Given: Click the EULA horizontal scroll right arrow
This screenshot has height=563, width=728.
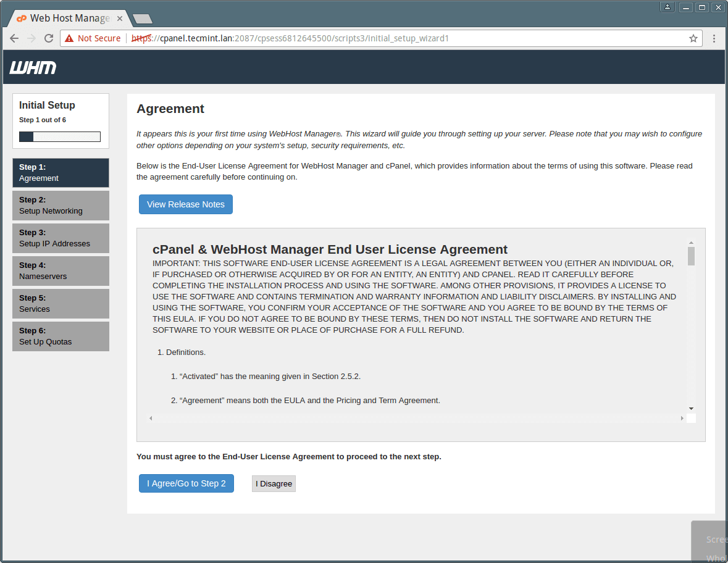Looking at the screenshot, I should coord(682,418).
